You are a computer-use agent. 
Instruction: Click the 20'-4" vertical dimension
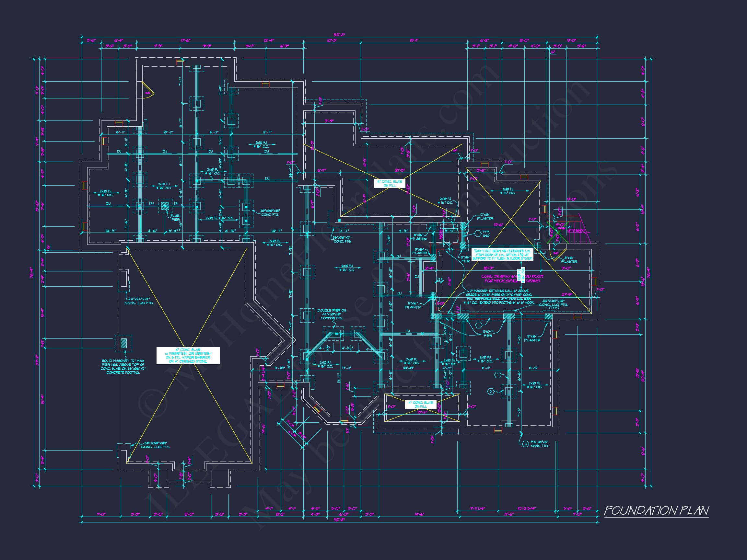click(643, 376)
